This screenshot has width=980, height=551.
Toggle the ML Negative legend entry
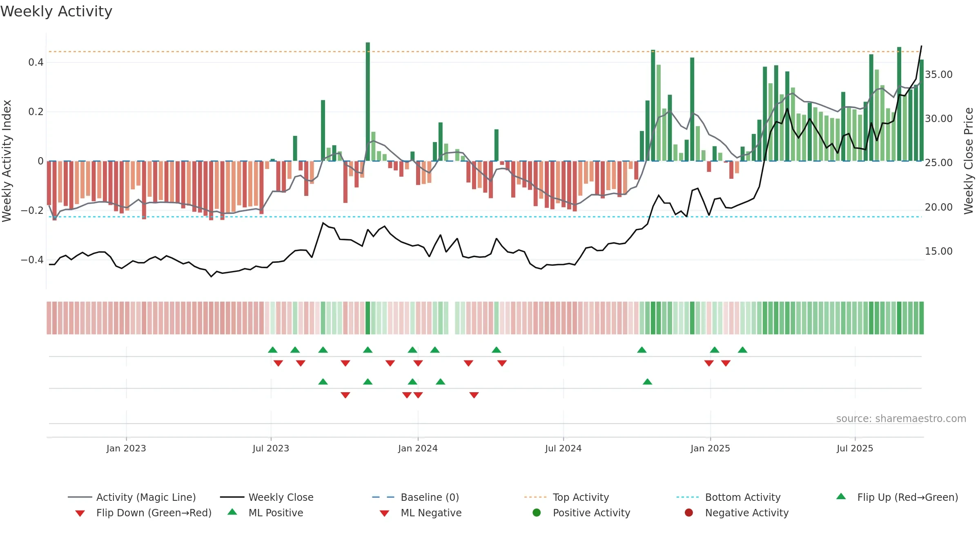[x=421, y=513]
